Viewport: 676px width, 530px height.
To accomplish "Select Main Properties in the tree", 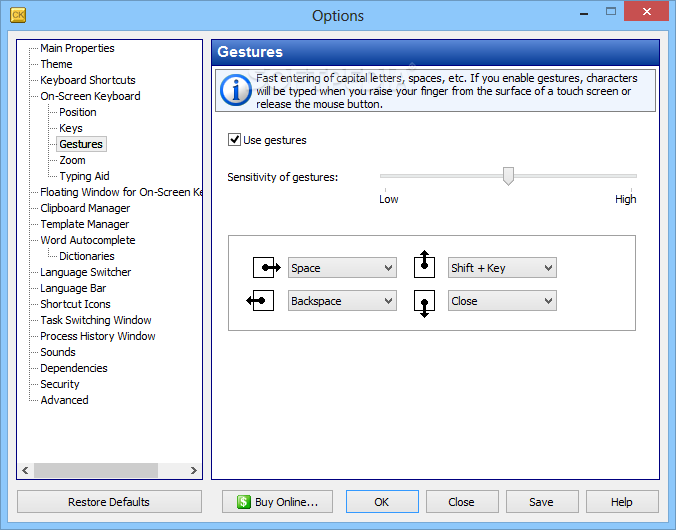I will [x=77, y=48].
